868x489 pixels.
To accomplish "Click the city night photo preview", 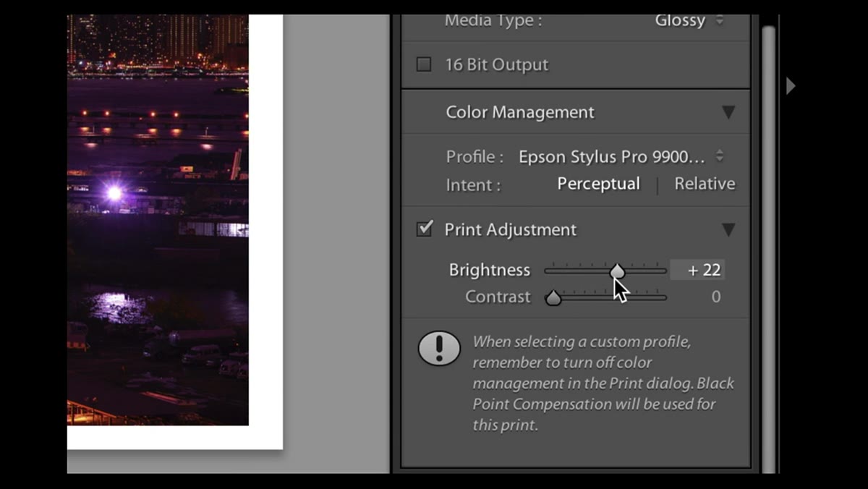I will tap(158, 220).
